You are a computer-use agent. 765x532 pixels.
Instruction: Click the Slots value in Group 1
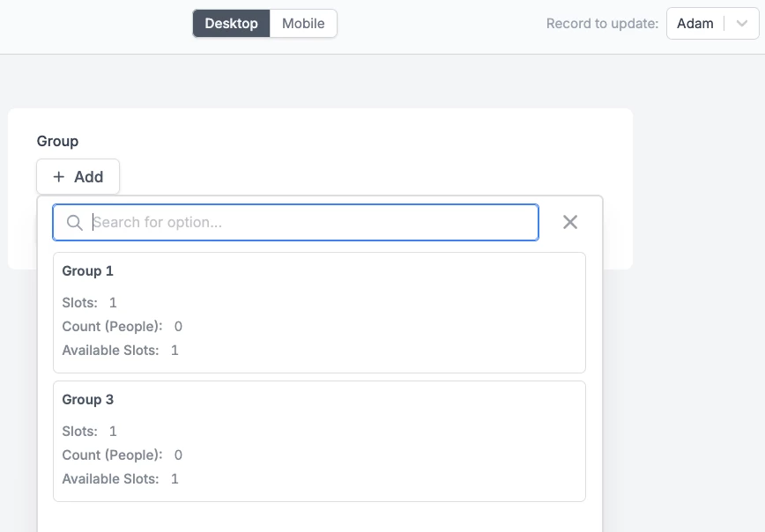point(113,302)
